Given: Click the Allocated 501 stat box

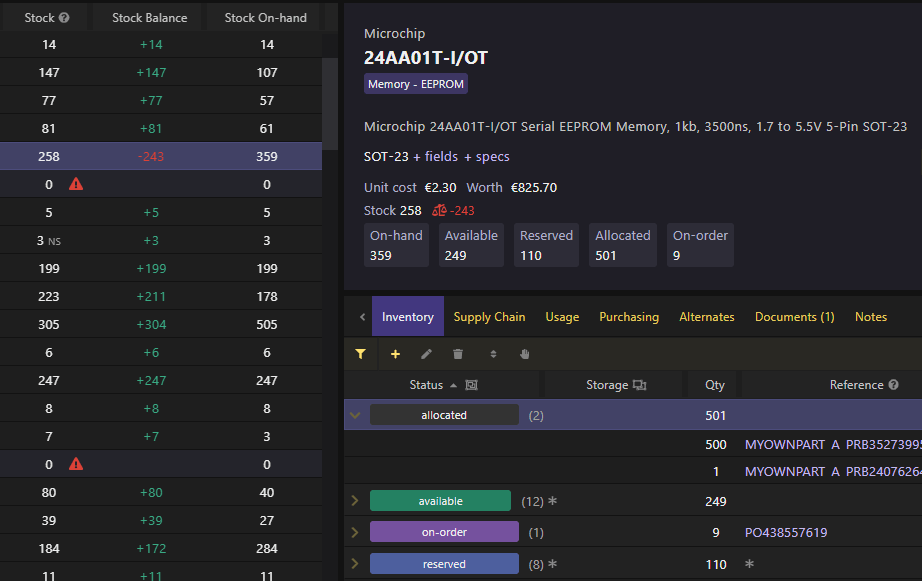Looking at the screenshot, I should [x=623, y=245].
